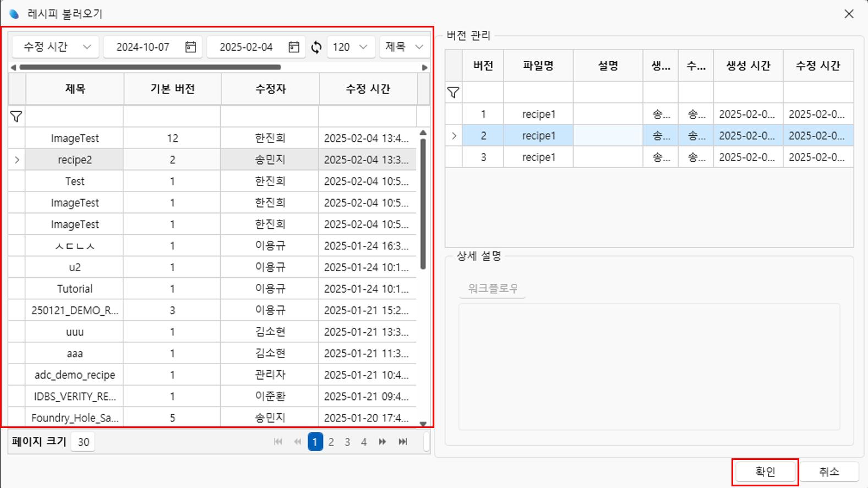
Task: Expand the 수정 시간 search type dropdown
Action: 56,47
